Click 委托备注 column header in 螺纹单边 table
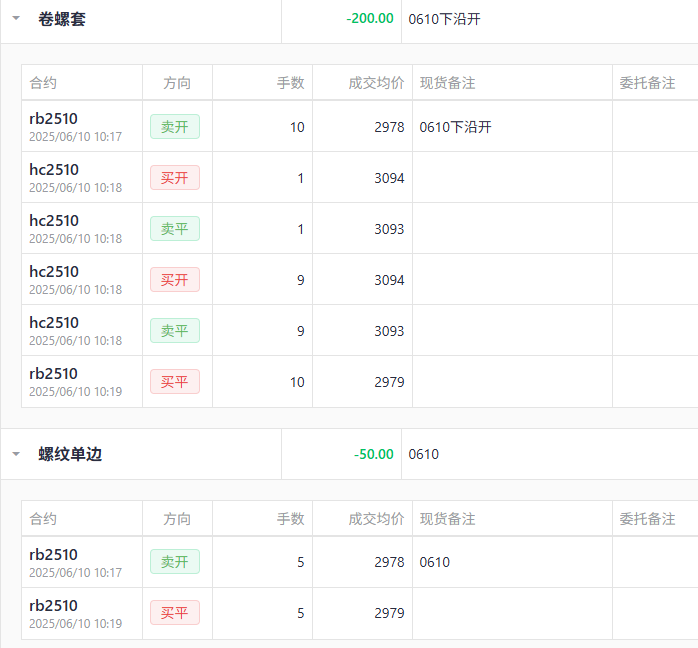698x648 pixels. pyautogui.click(x=647, y=519)
